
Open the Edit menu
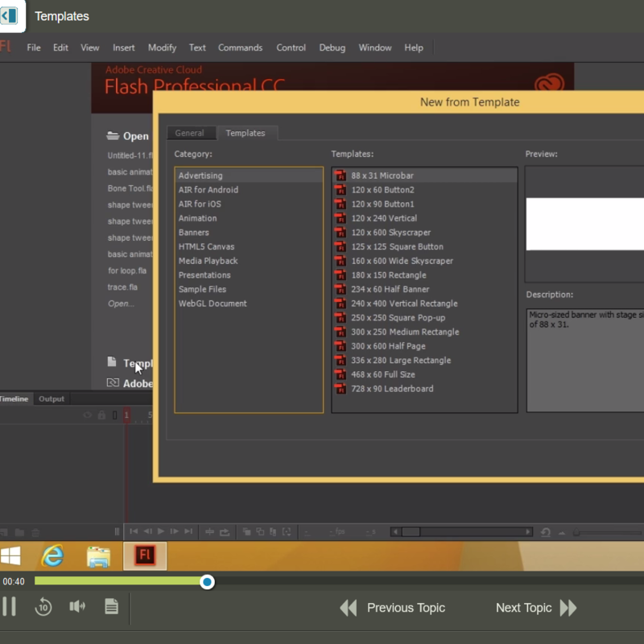[x=60, y=47]
